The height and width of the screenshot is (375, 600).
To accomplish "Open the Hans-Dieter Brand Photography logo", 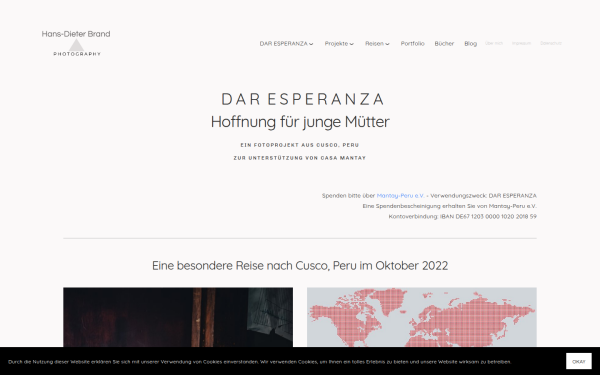I will click(76, 43).
